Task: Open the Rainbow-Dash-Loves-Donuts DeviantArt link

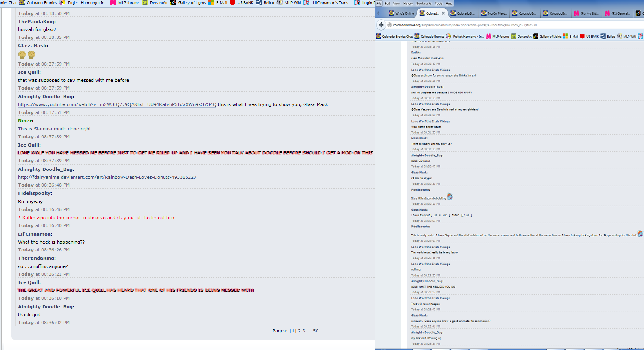Action: (x=107, y=177)
